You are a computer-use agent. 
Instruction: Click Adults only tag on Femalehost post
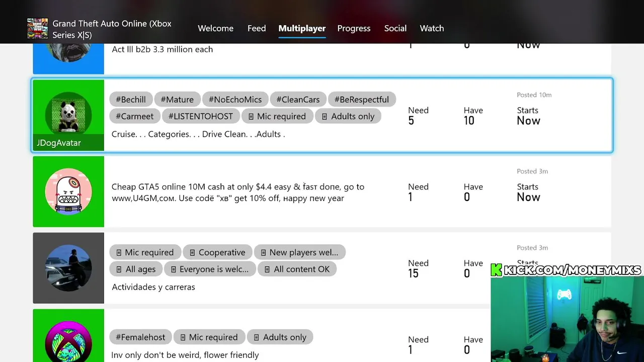(x=280, y=337)
